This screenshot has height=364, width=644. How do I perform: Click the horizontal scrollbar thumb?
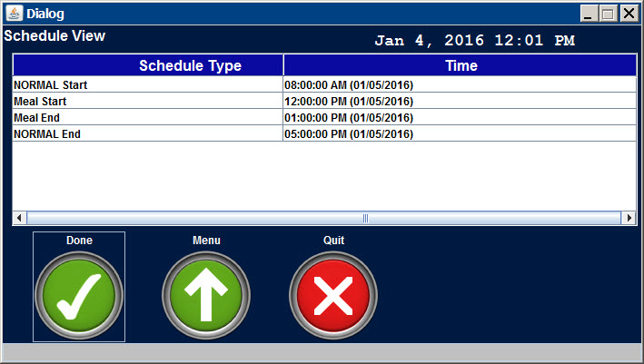coord(363,218)
